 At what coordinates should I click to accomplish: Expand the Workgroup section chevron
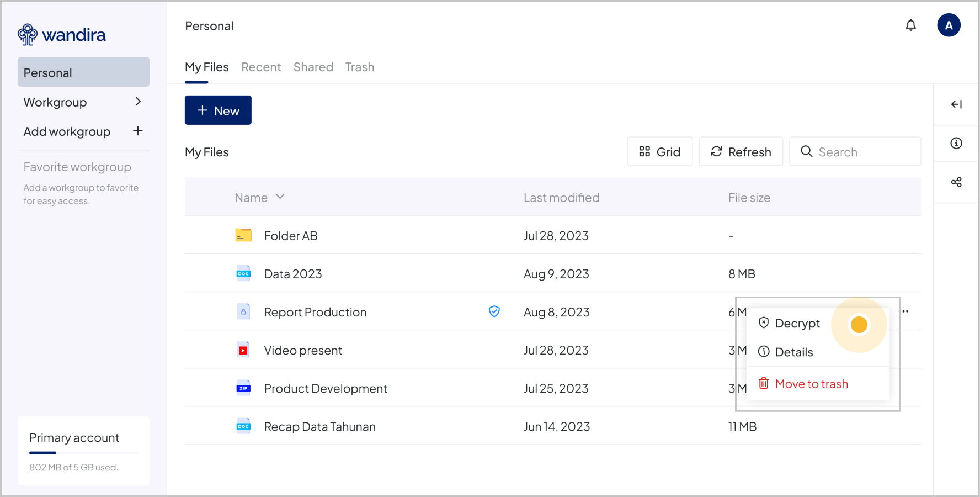pos(138,102)
